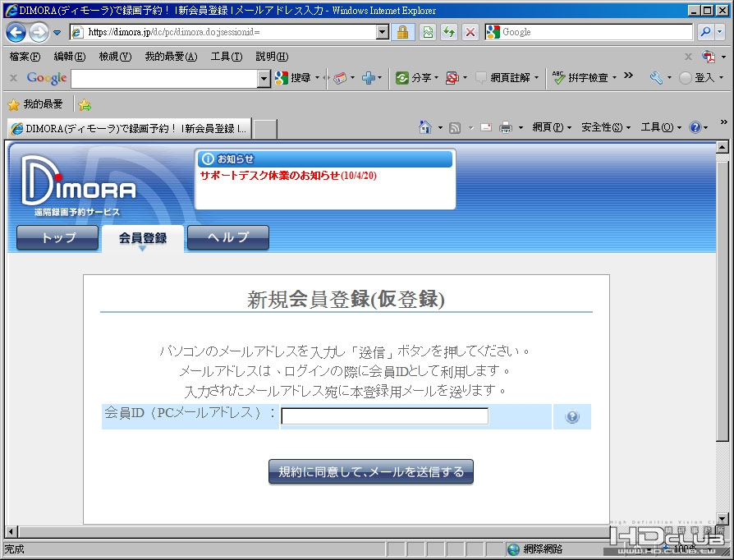Click the Google Toolbar 搜尋 button
The width and height of the screenshot is (734, 560).
pos(293,78)
